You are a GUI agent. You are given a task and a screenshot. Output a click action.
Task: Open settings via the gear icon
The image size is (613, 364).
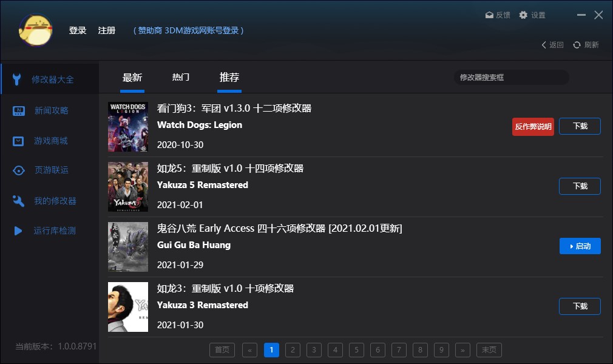(523, 15)
